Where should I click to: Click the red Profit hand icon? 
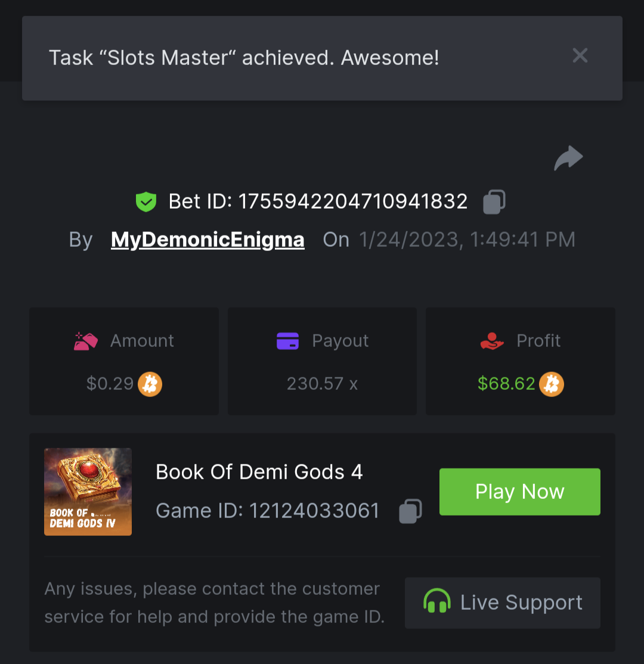[492, 341]
